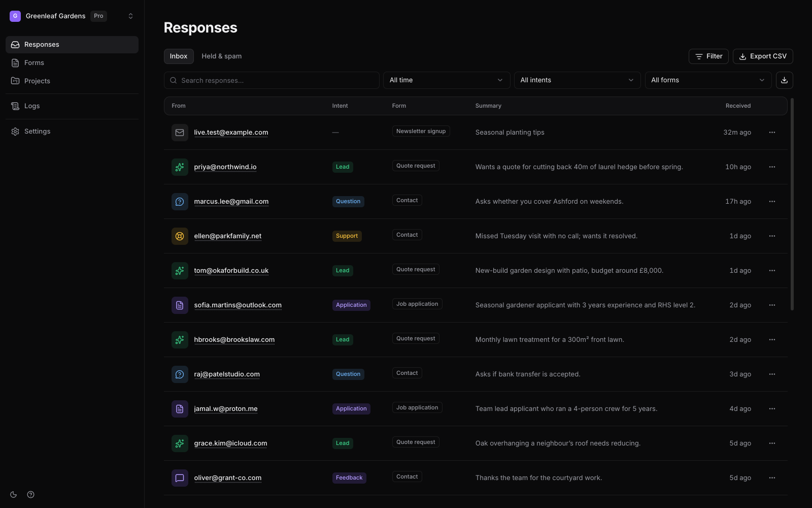812x508 pixels.
Task: Click the envelope icon for live.test@example.com
Action: click(180, 133)
